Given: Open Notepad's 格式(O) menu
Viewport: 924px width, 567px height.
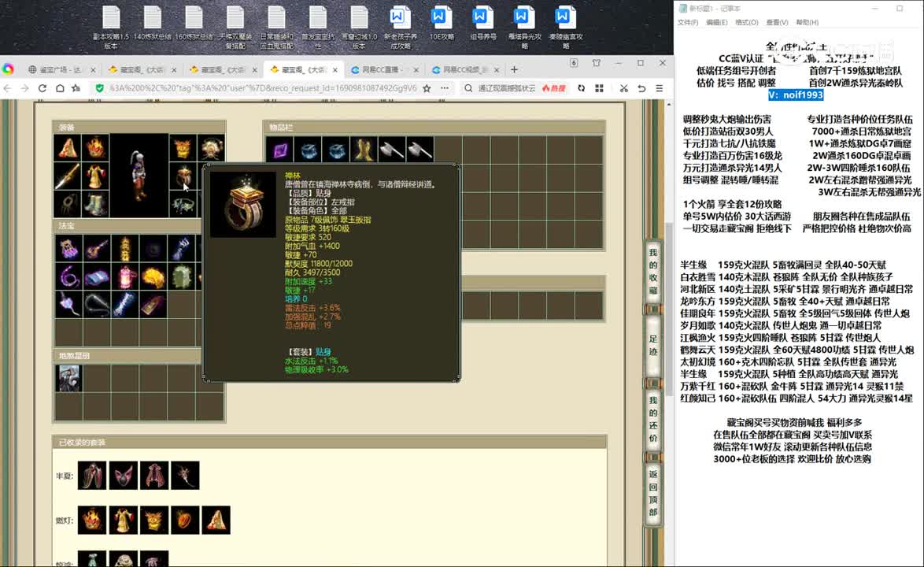Looking at the screenshot, I should [x=747, y=22].
